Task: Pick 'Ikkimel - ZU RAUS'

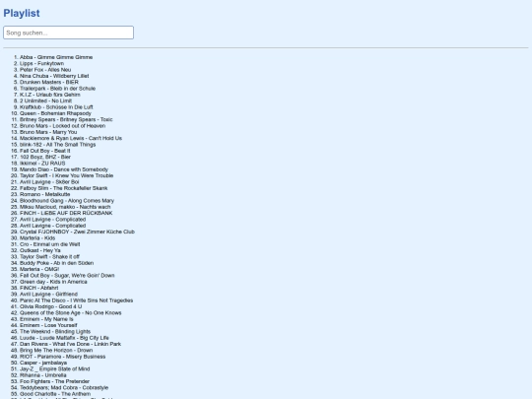Action: [x=42, y=164]
